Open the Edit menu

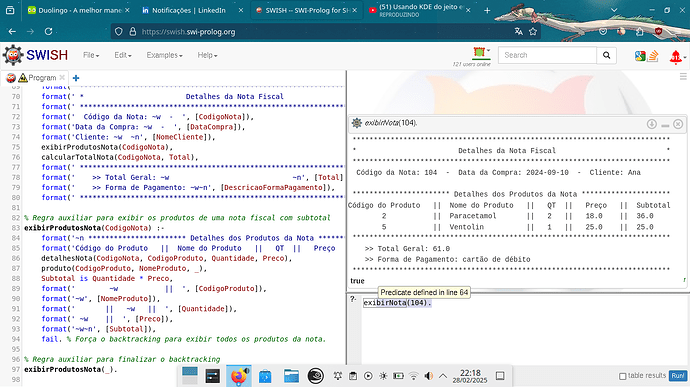[123, 55]
